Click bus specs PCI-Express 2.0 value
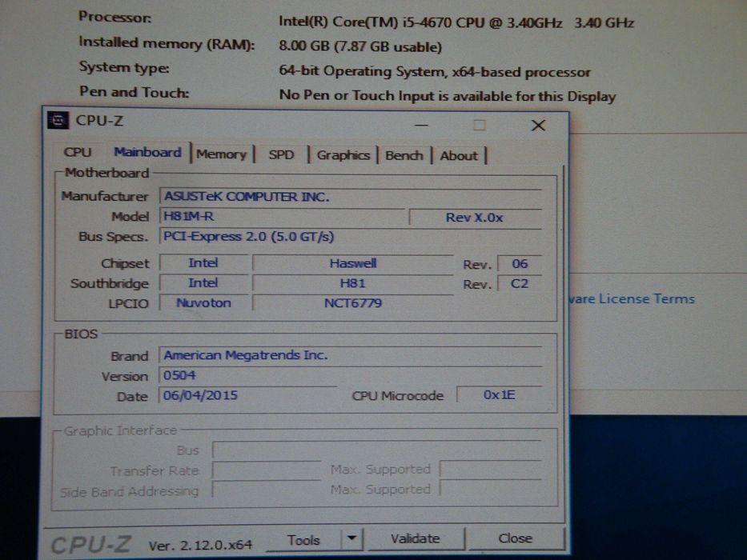Viewport: 747px width, 560px height. 350,237
